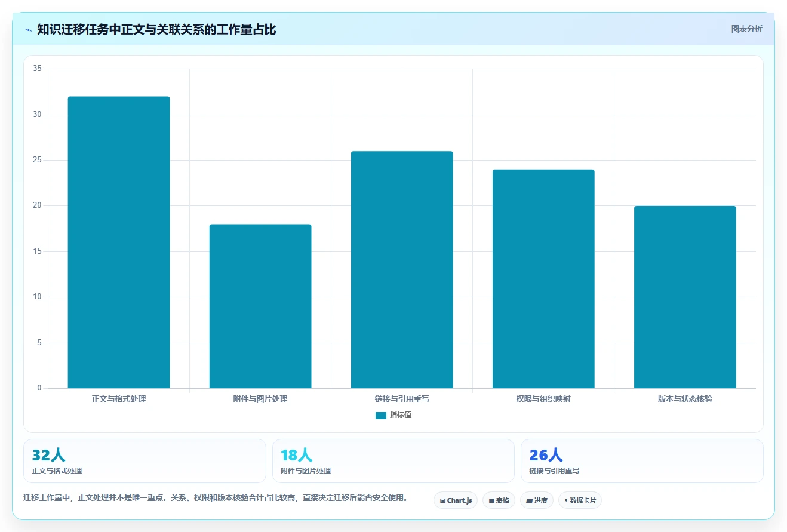This screenshot has height=532, width=787.
Task: Click the x-axis label 权限与组织映射
Action: 543,399
